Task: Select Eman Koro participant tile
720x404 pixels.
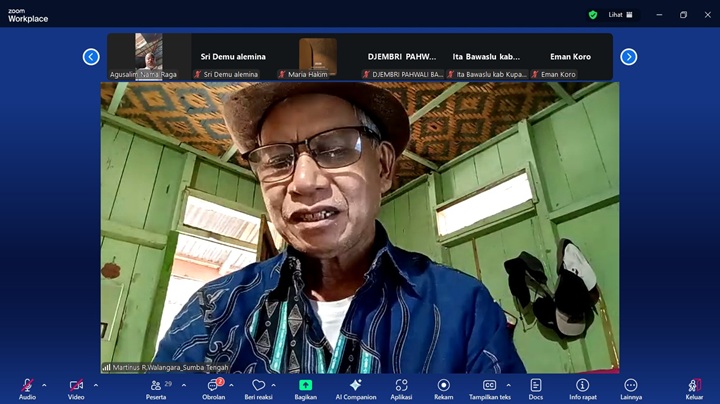Action: click(570, 56)
